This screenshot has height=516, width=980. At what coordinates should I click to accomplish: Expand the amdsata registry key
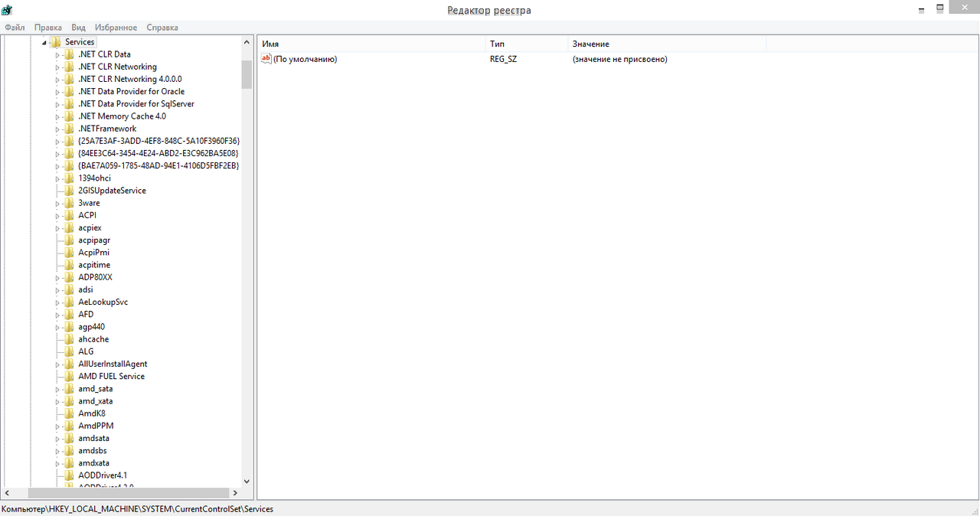coord(57,439)
